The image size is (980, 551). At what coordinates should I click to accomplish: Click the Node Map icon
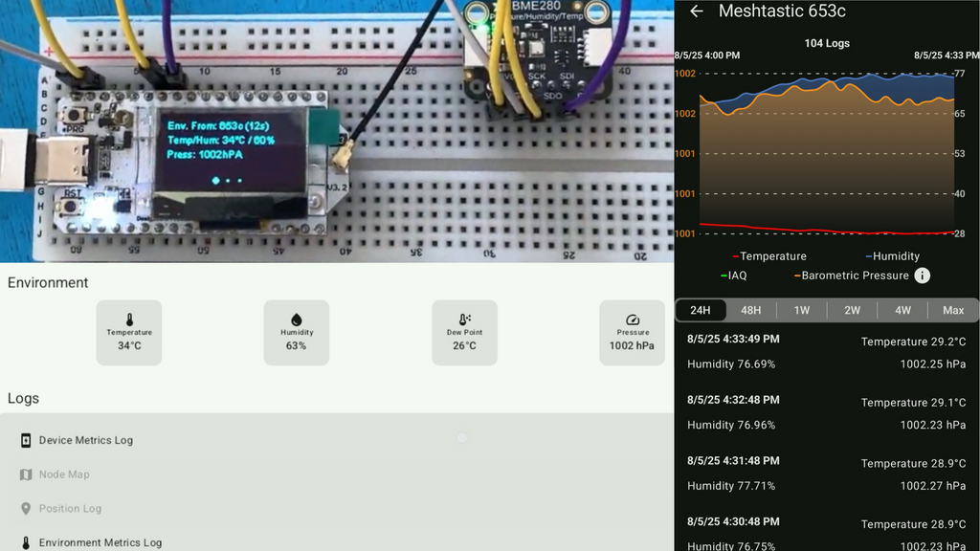click(x=27, y=474)
